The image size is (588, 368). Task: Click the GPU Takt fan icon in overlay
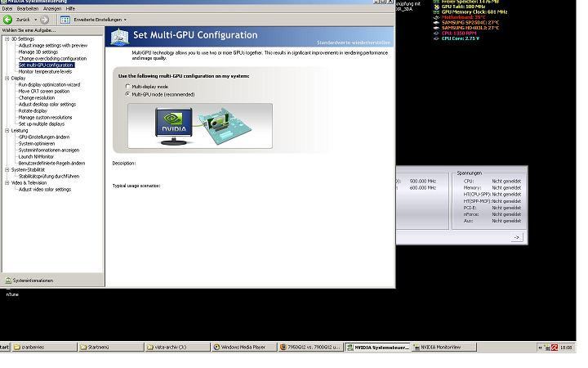pos(436,7)
